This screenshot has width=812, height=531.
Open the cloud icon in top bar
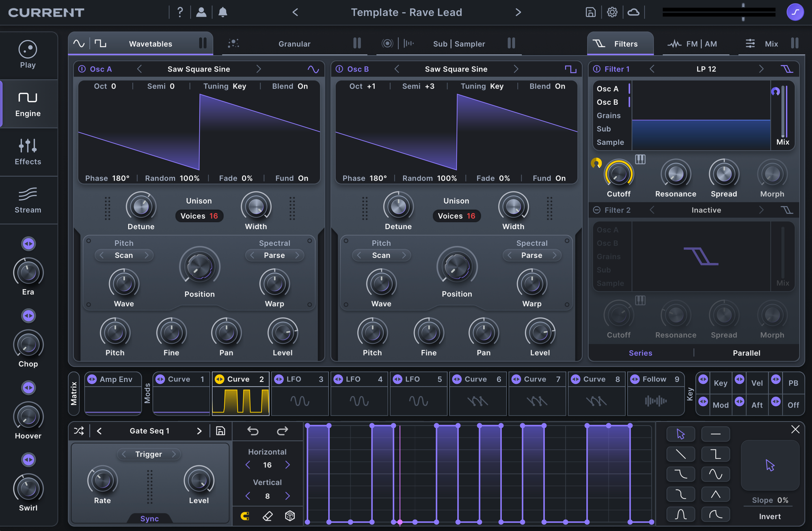click(x=633, y=12)
